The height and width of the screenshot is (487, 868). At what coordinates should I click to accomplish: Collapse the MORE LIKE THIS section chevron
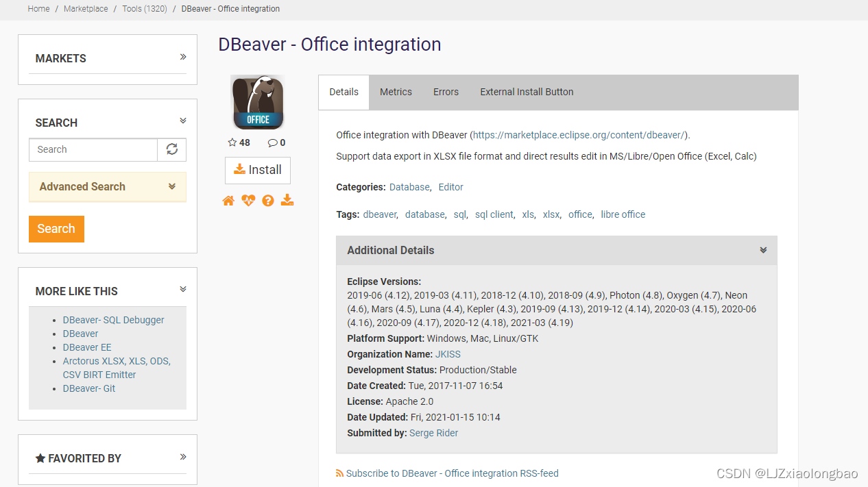[x=182, y=288]
